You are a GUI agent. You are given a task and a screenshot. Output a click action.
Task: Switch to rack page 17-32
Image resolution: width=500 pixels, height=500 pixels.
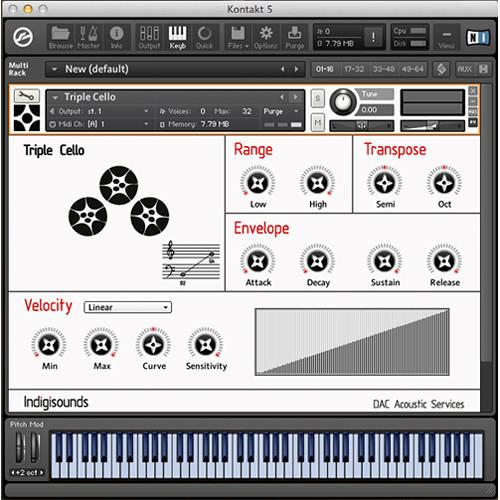click(x=354, y=69)
